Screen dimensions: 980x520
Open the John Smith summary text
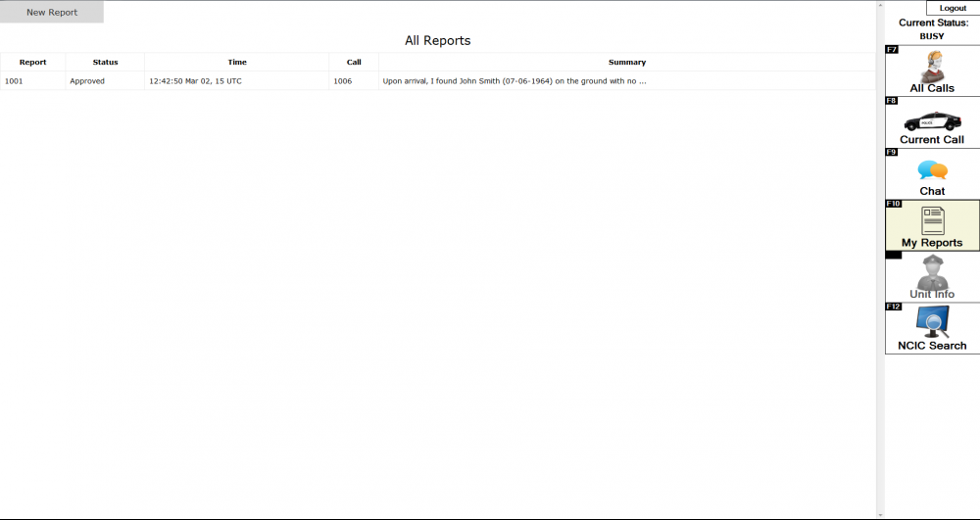[514, 81]
